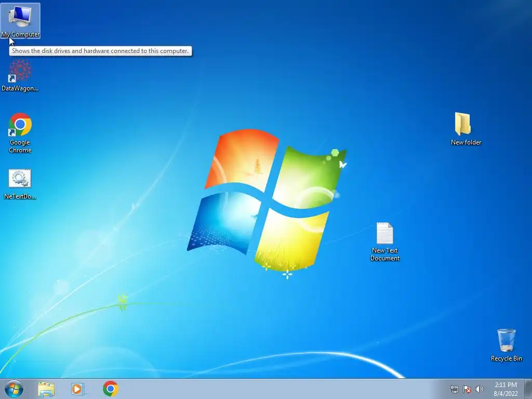Click the Recycle Bin label text
532x399 pixels.
(506, 358)
